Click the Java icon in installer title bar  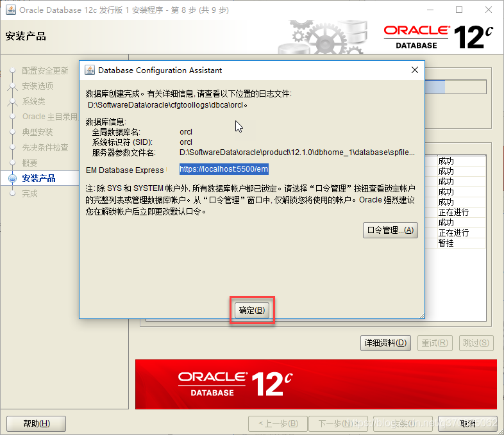point(11,10)
